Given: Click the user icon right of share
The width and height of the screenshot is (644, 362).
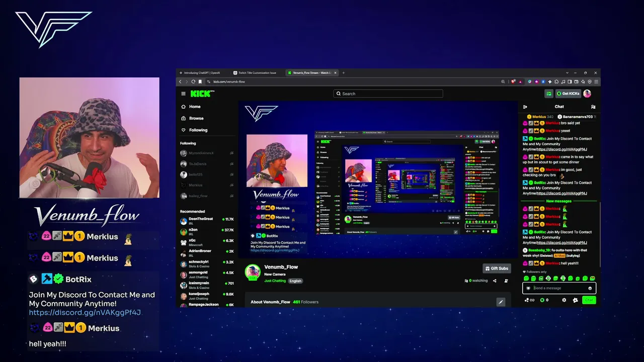Looking at the screenshot, I should pyautogui.click(x=506, y=281).
